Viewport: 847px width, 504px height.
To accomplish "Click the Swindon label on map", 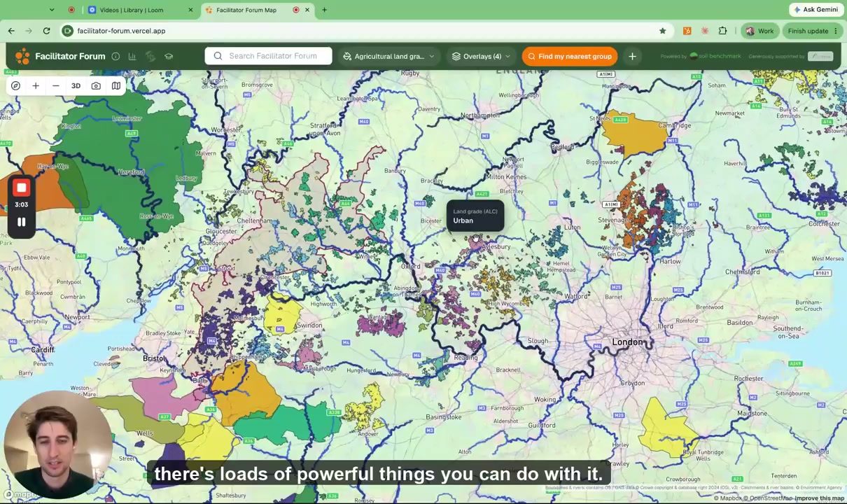I will [x=309, y=325].
